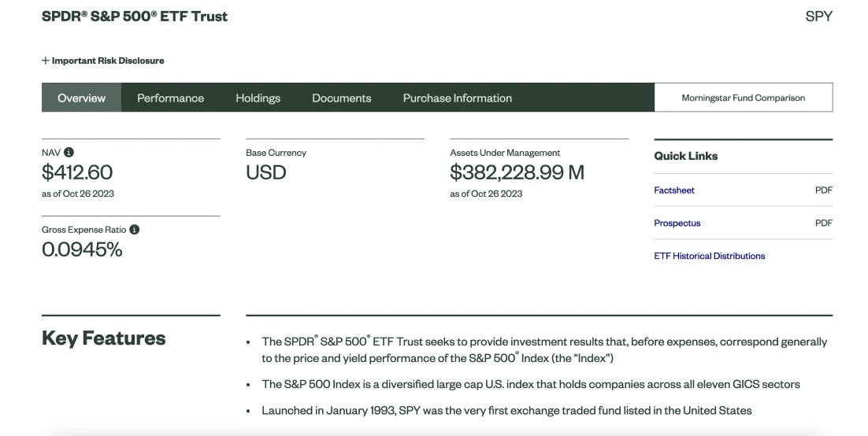Click the Morningstar Fund Comparison button
This screenshot has width=868, height=436.
(743, 98)
